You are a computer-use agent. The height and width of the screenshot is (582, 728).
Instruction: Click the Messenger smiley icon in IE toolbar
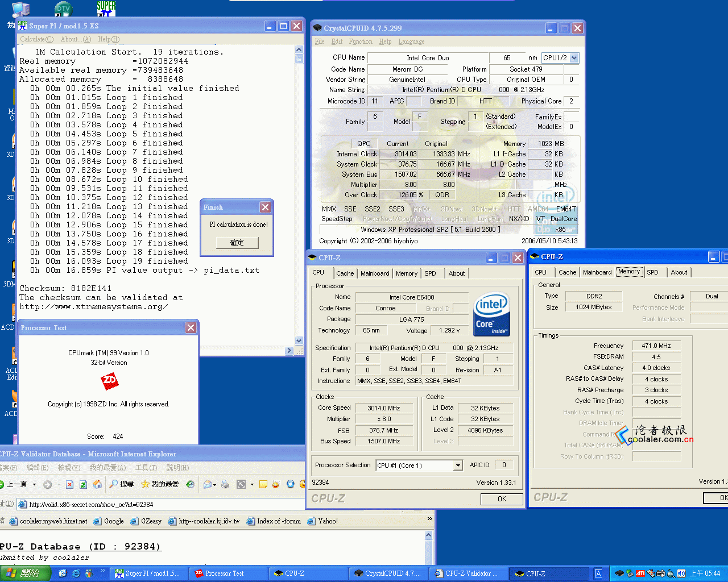(x=276, y=484)
